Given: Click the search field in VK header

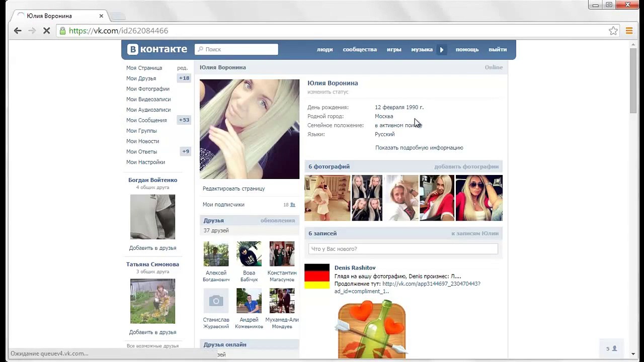Looking at the screenshot, I should (236, 49).
